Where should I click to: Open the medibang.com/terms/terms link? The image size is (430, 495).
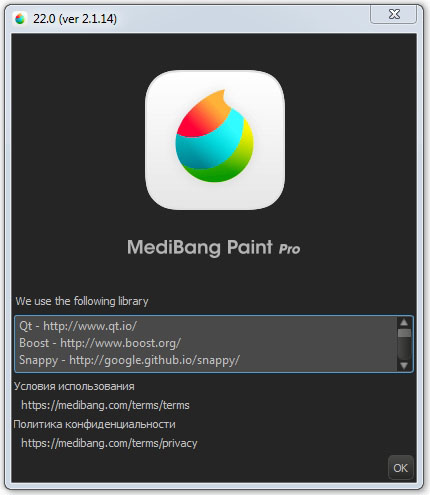[105, 405]
